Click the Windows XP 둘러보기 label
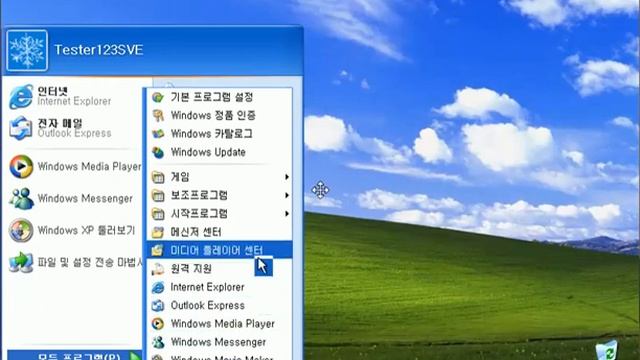The width and height of the screenshot is (640, 360). pos(86,231)
